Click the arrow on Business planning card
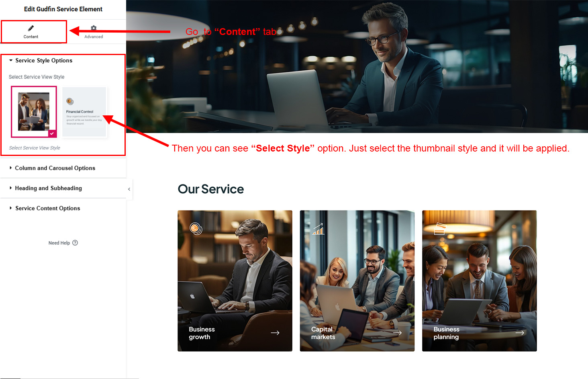Screen dimensions: 588x379 point(520,333)
